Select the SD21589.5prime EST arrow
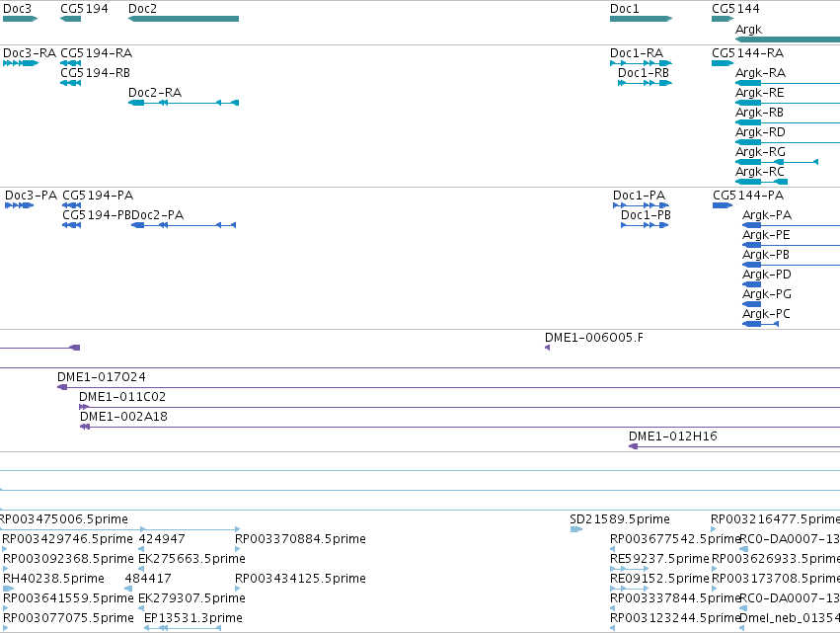 click(x=575, y=529)
